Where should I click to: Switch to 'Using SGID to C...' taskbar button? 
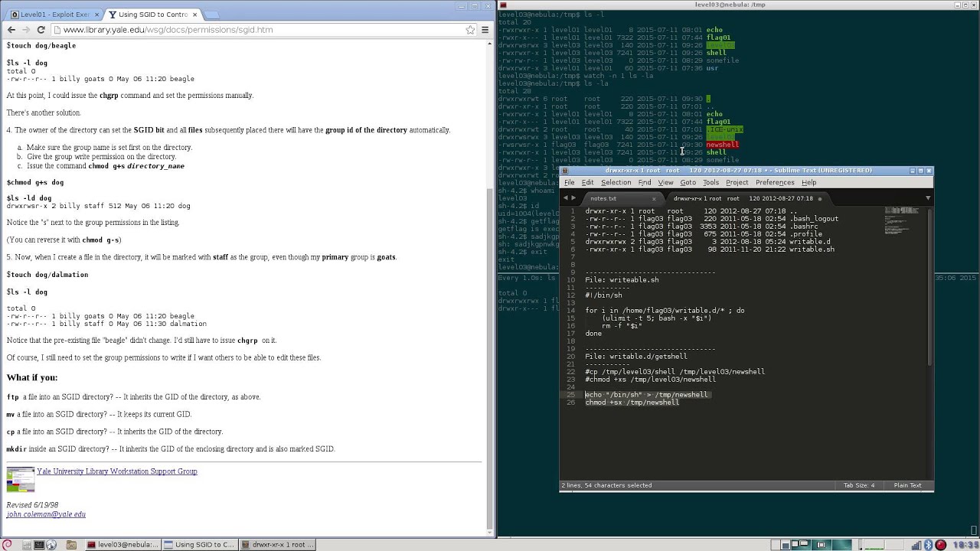coord(199,545)
